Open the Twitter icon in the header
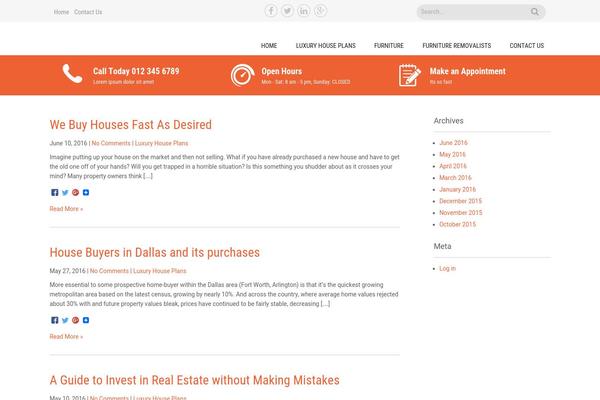 pyautogui.click(x=287, y=11)
